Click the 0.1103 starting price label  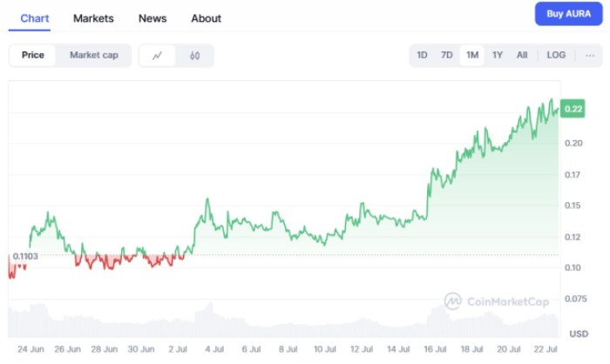(x=25, y=256)
